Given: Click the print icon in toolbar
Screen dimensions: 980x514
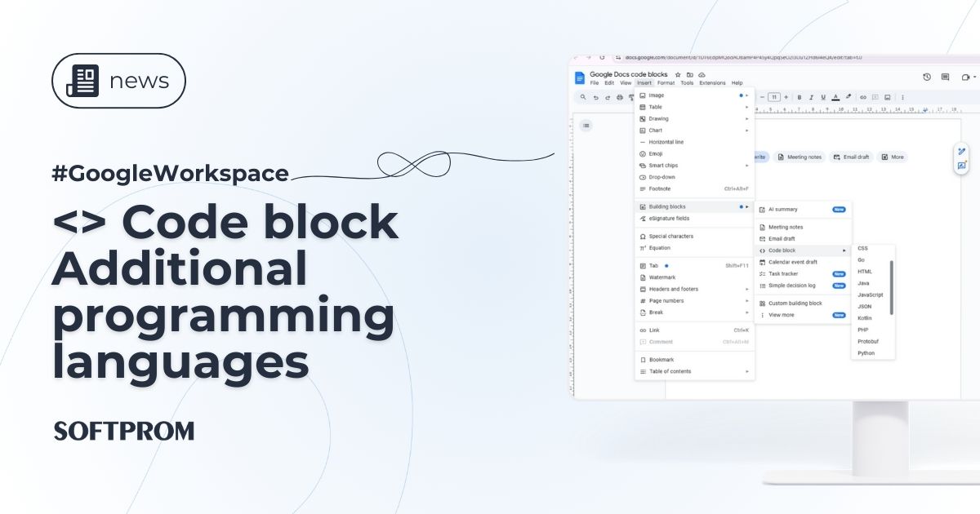Looking at the screenshot, I should pos(619,97).
